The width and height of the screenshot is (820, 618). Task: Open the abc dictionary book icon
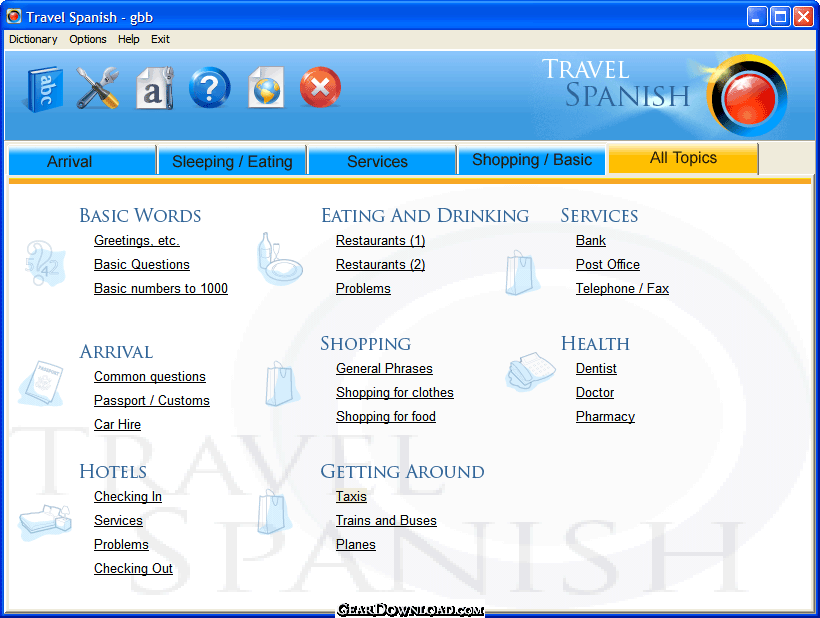point(44,89)
